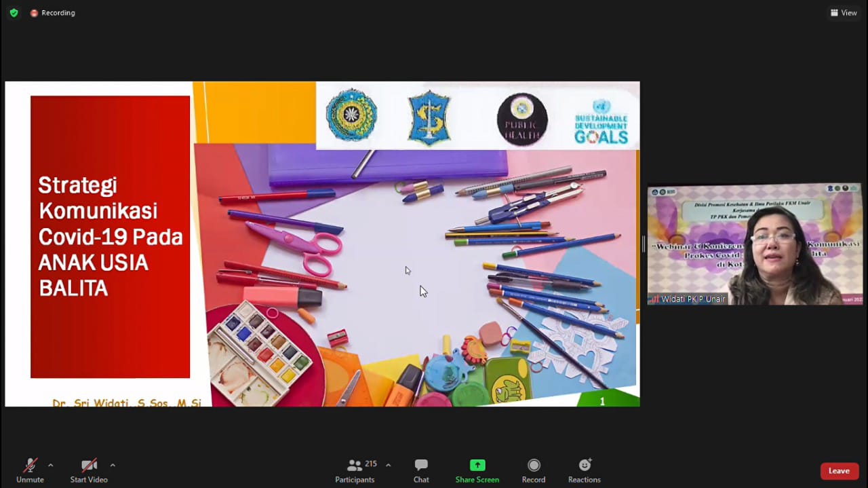Select the speaker video thumbnail
868x488 pixels.
click(754, 243)
